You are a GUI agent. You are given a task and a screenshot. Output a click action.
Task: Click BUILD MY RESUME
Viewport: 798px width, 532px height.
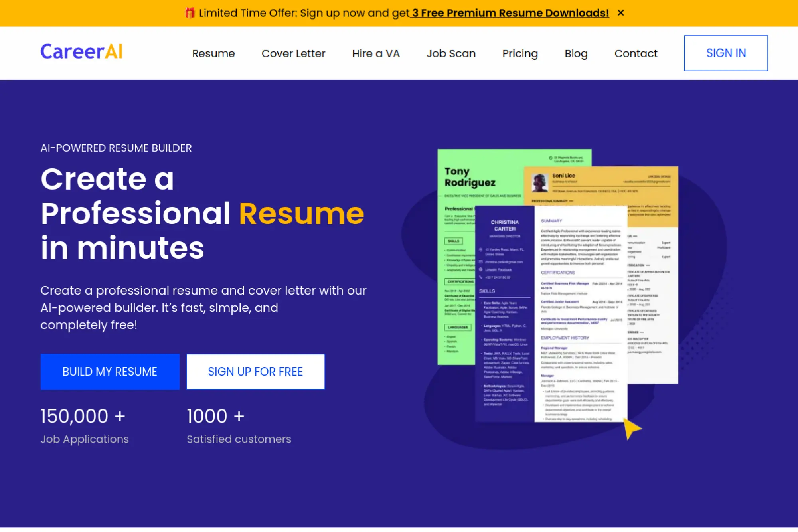coord(110,372)
